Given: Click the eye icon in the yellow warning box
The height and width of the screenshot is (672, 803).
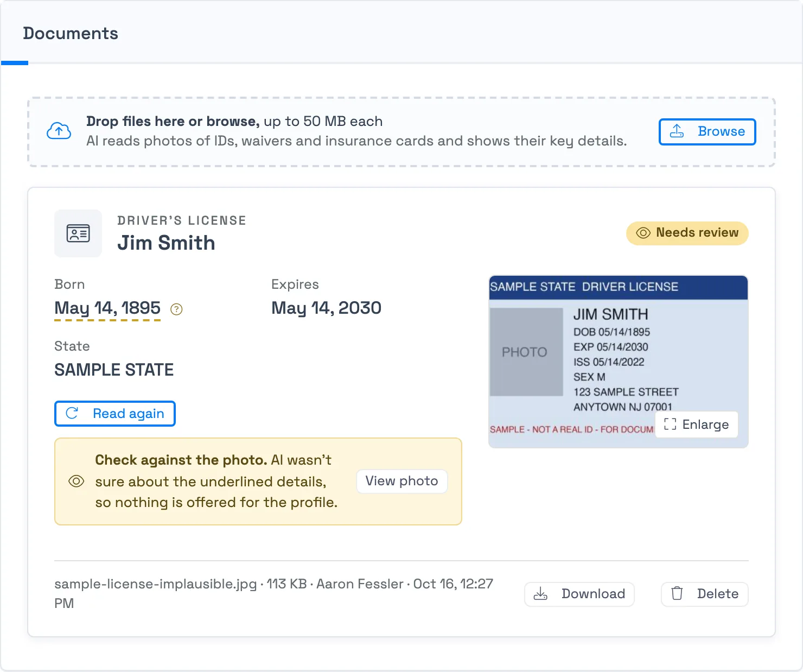Looking at the screenshot, I should pyautogui.click(x=77, y=481).
